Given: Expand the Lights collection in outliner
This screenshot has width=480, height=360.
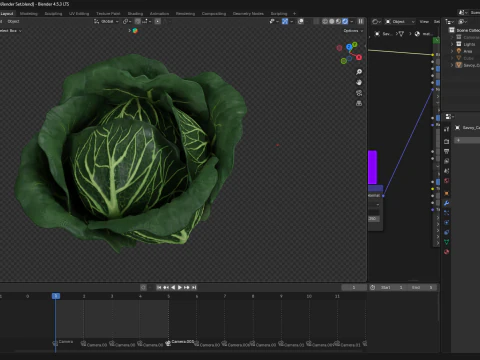Looking at the screenshot, I should tap(452, 44).
